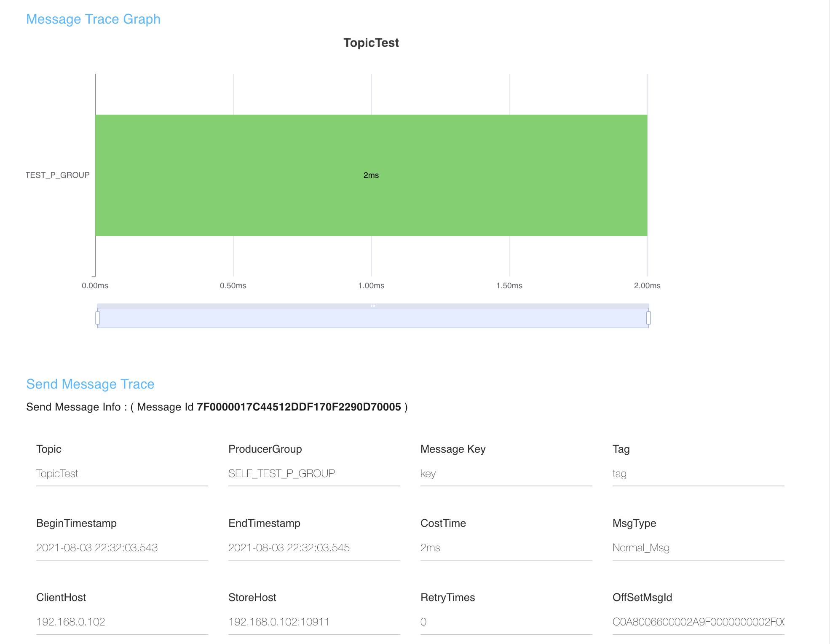The height and width of the screenshot is (644, 830).
Task: Click the Message Id bold text
Action: pos(299,407)
